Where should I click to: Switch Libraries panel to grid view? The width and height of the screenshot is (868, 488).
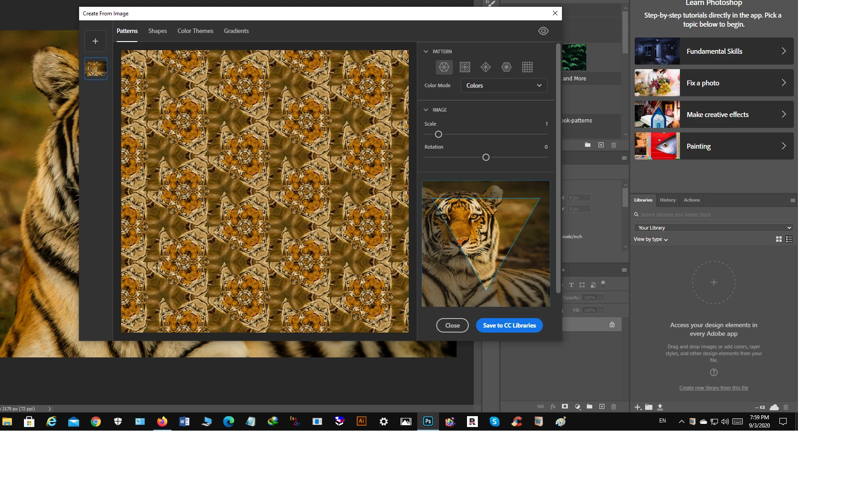(x=778, y=239)
